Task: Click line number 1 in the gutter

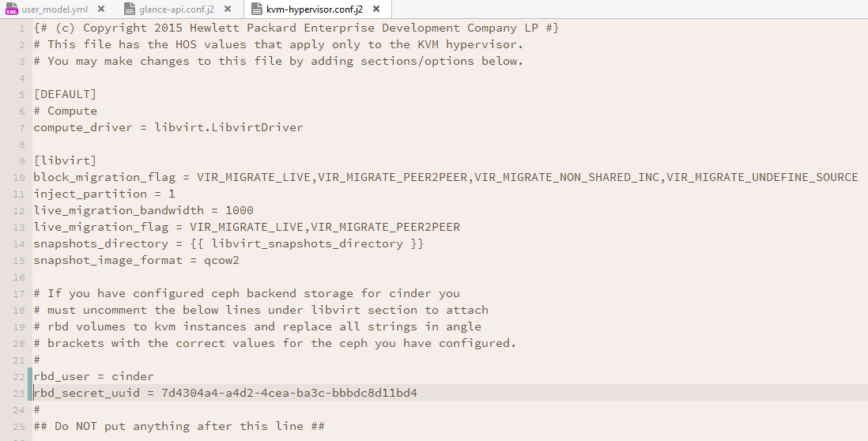Action: 23,28
